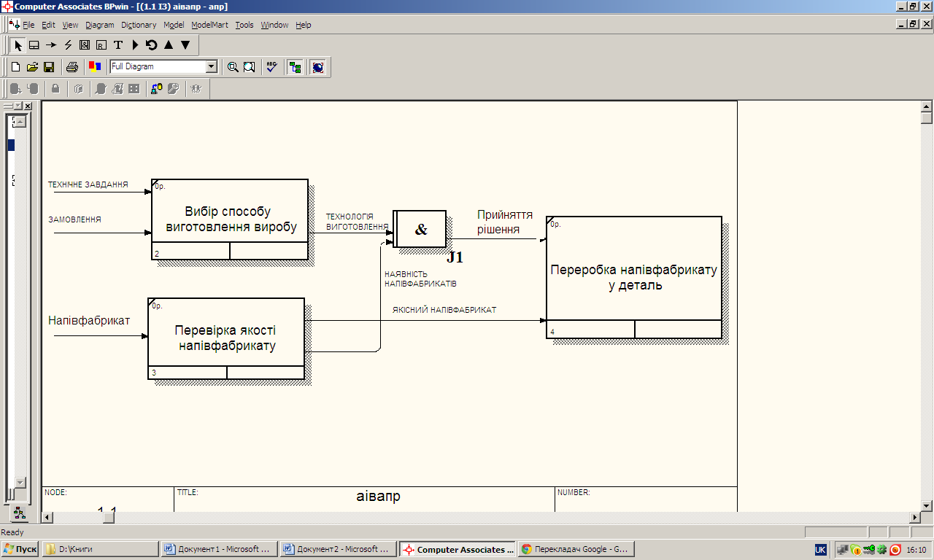Open the Diagram menu
The width and height of the screenshot is (934, 560).
[x=100, y=25]
